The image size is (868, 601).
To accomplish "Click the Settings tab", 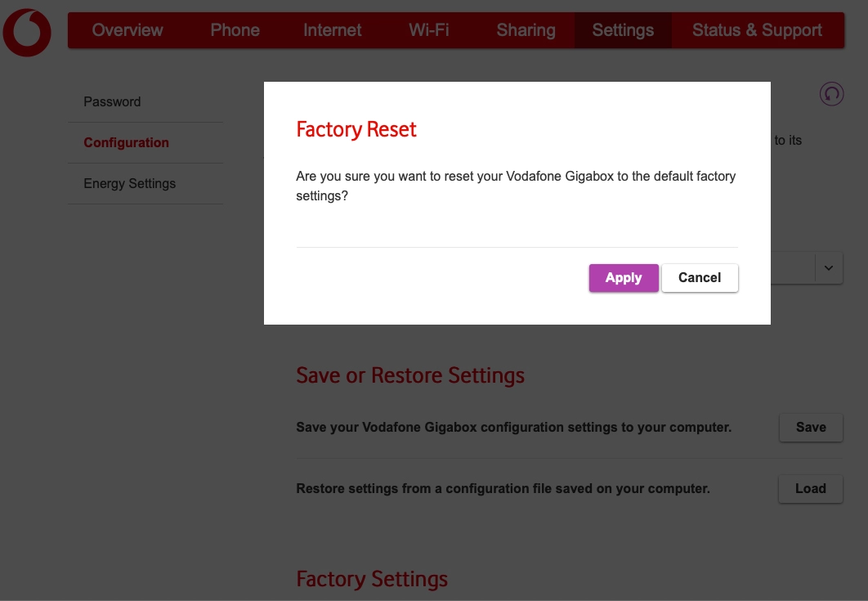I will click(x=623, y=30).
